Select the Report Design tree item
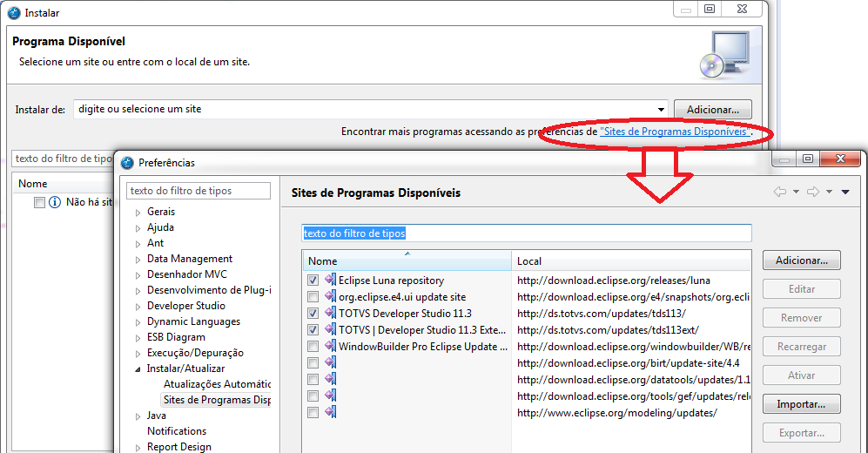 [x=178, y=446]
